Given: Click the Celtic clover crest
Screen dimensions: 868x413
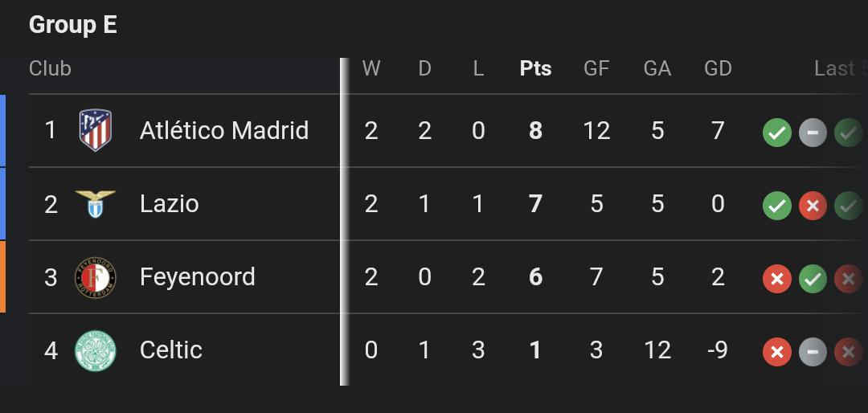Looking at the screenshot, I should pos(95,350).
